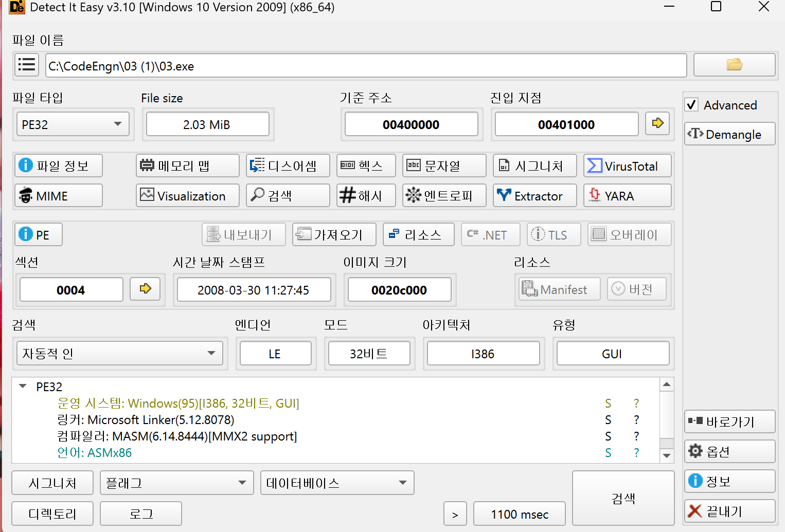
Task: Open the 디렉토리 directory button
Action: [52, 513]
